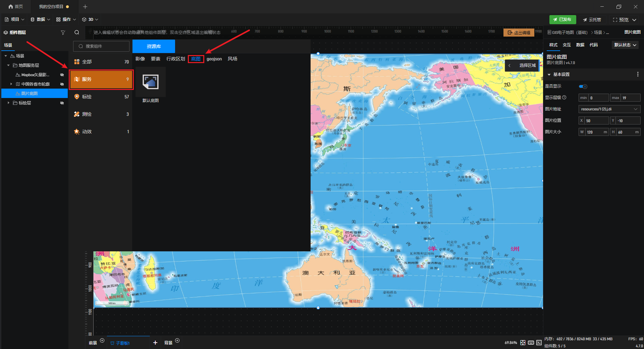This screenshot has width=644, height=349.
Task: Click the 云托管 button
Action: coord(592,20)
